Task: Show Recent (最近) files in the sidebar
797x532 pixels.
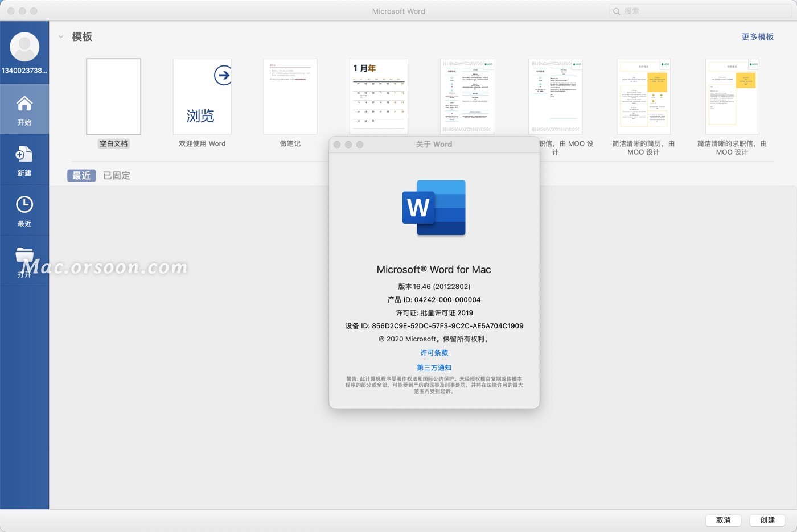Action: (24, 211)
